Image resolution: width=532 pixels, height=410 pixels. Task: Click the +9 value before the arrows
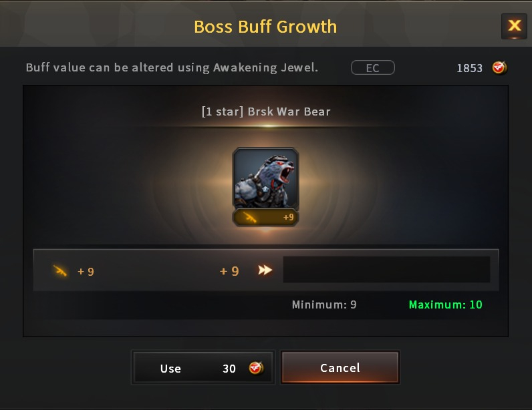[x=229, y=271]
